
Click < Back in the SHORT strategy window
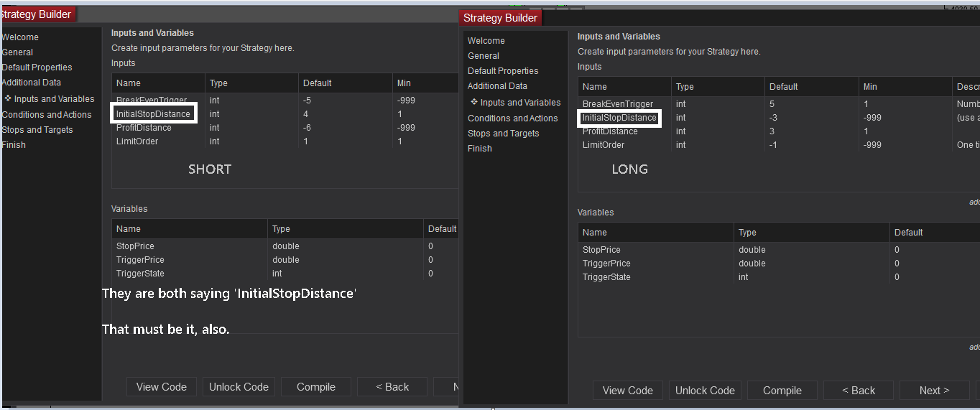click(x=392, y=386)
